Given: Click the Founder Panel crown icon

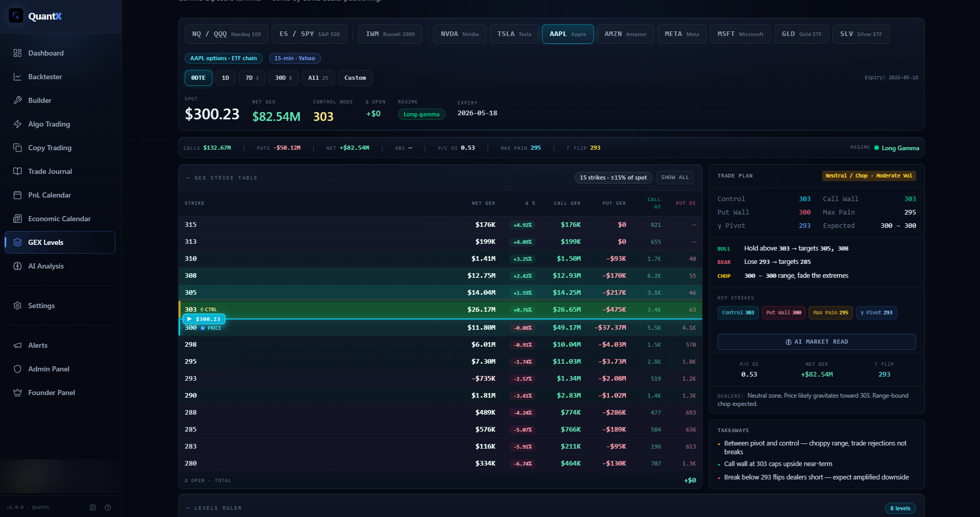Looking at the screenshot, I should 17,393.
